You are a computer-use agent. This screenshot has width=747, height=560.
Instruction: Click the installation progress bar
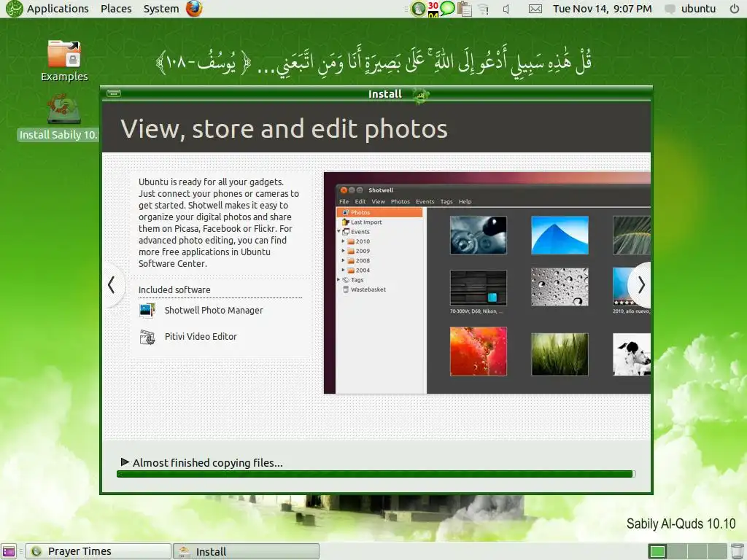click(x=376, y=474)
